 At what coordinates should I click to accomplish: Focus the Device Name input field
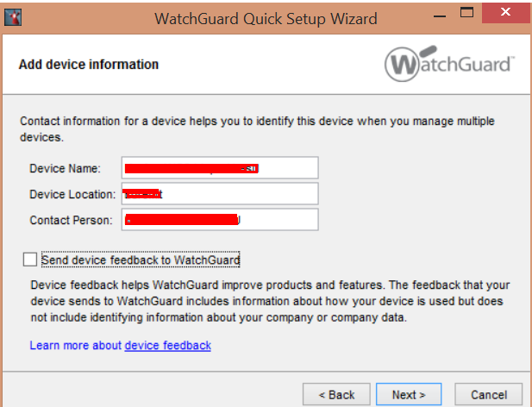[x=220, y=168]
